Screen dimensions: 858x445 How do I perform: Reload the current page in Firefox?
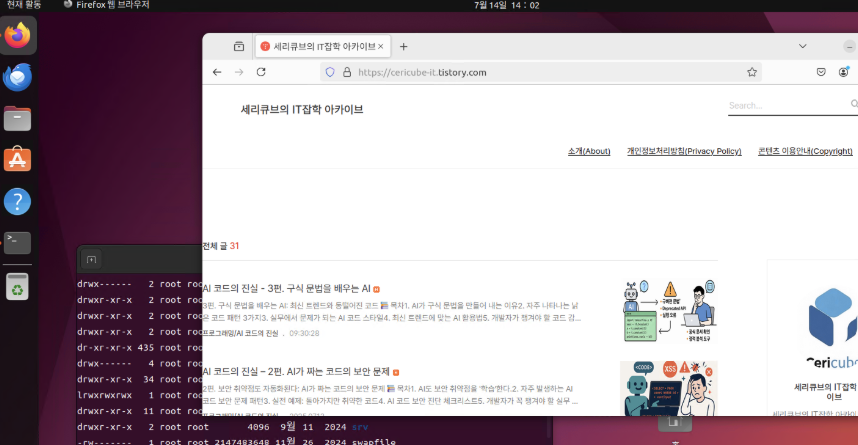pyautogui.click(x=261, y=72)
